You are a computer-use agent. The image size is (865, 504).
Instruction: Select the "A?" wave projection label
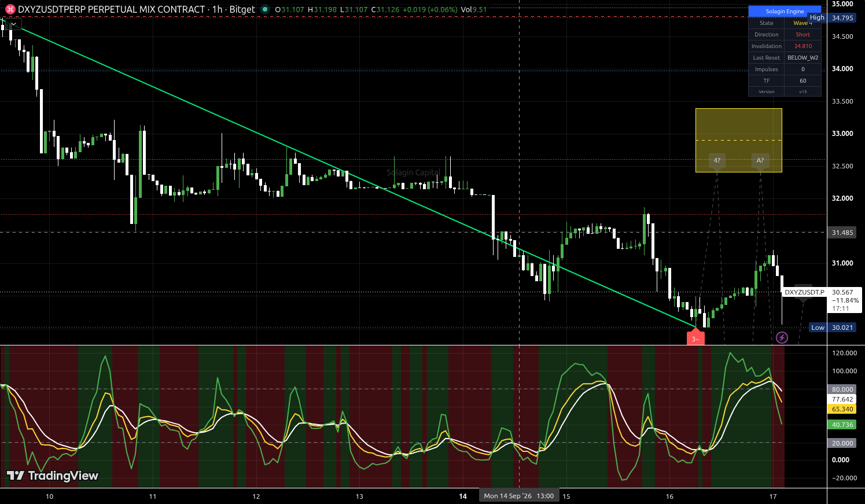pyautogui.click(x=760, y=161)
